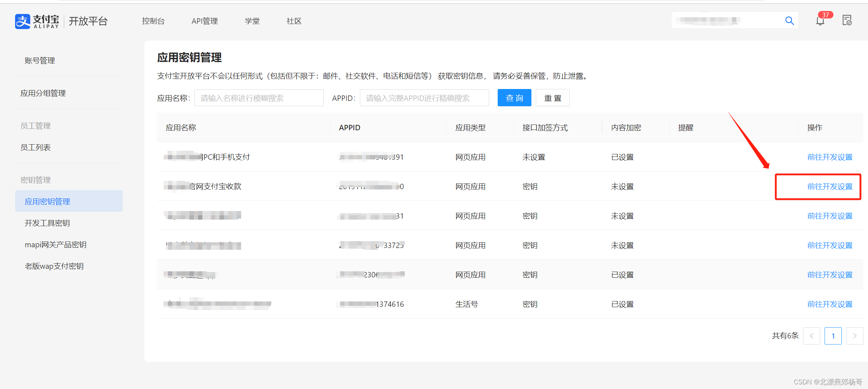
Task: Go to previous page arrow
Action: (811, 336)
